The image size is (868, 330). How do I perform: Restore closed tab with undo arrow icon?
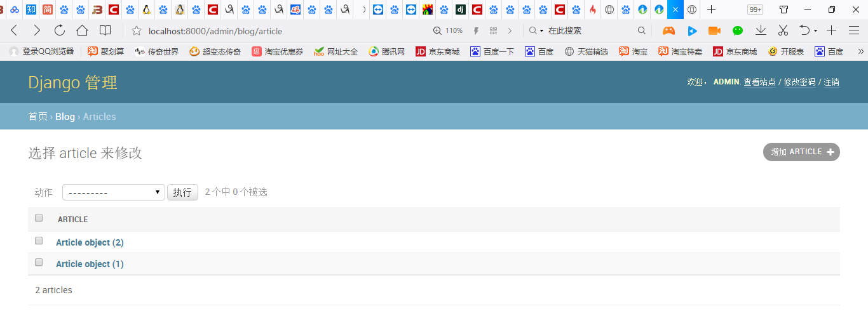tap(804, 30)
